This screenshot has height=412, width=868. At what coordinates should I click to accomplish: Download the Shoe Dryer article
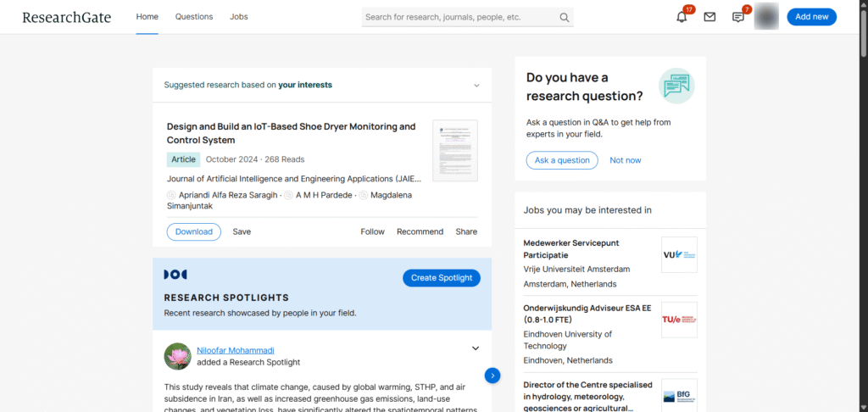click(194, 232)
